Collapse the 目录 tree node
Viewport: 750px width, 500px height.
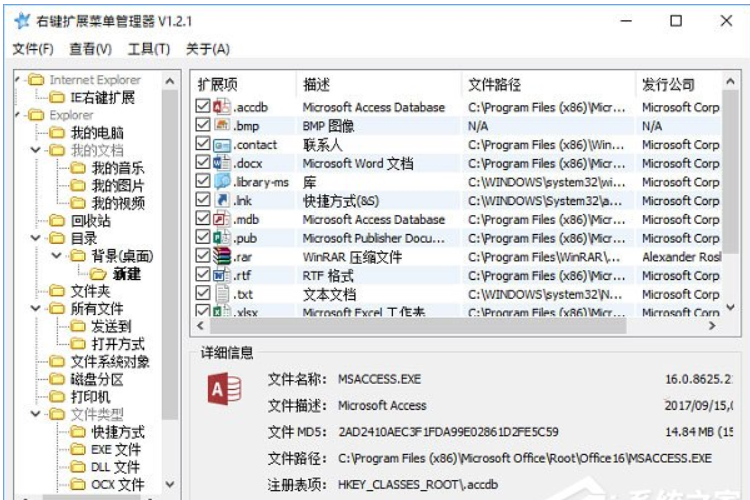tap(35, 237)
